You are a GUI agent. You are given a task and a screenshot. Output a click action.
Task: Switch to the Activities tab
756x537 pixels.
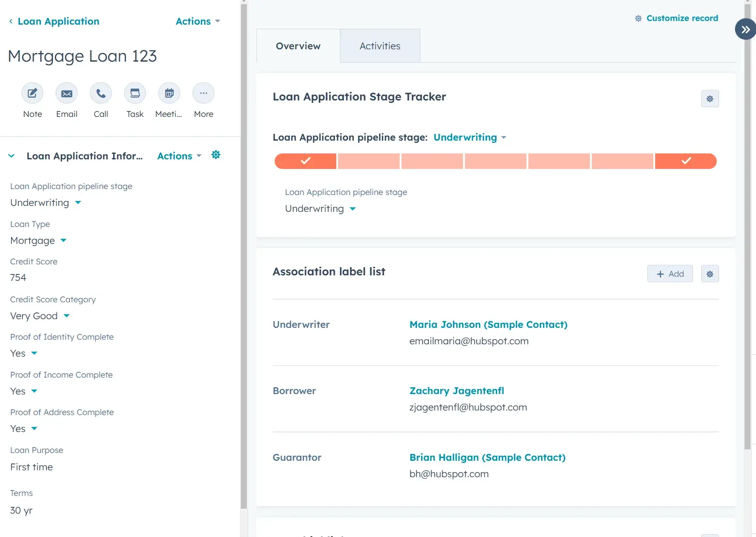pyautogui.click(x=380, y=46)
